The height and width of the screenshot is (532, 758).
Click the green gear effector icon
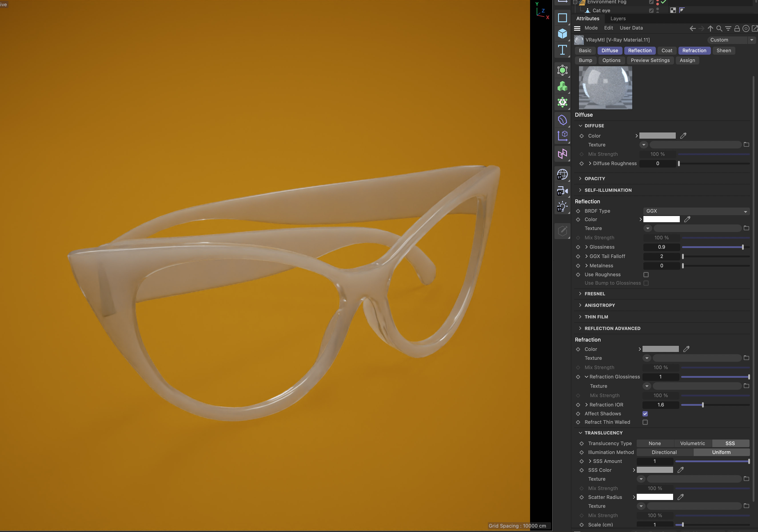pos(562,102)
